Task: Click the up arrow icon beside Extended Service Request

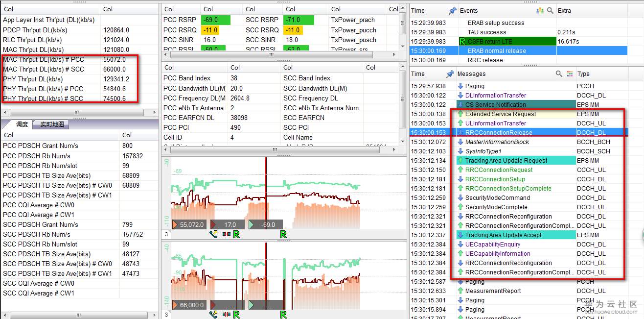Action: tap(460, 114)
